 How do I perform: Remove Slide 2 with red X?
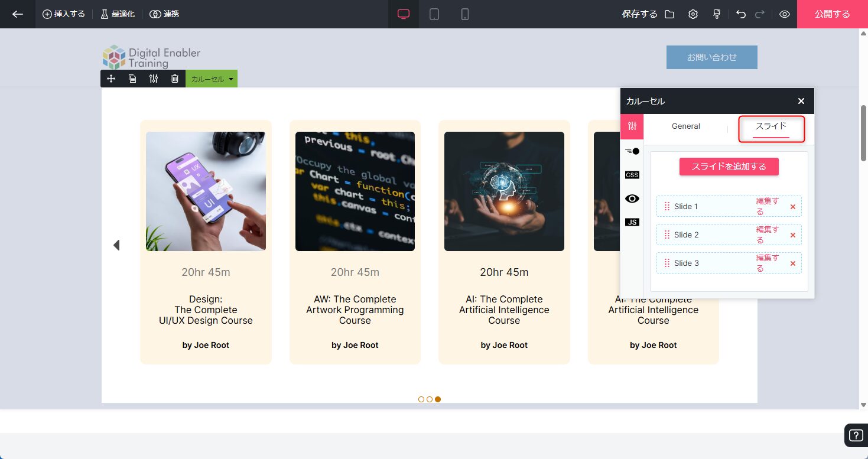click(x=793, y=235)
